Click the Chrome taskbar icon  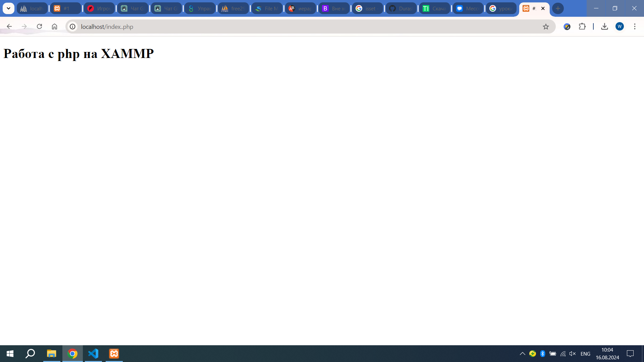coord(72,354)
